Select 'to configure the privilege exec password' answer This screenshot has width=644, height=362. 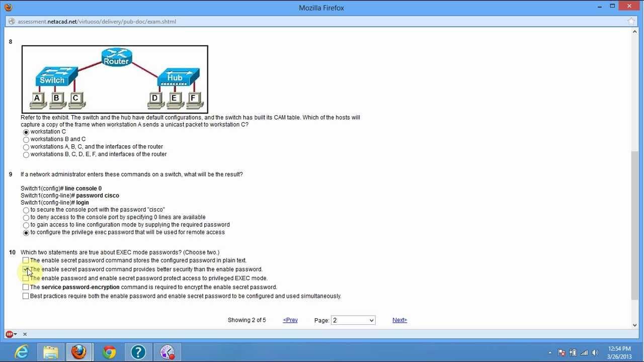pos(26,233)
